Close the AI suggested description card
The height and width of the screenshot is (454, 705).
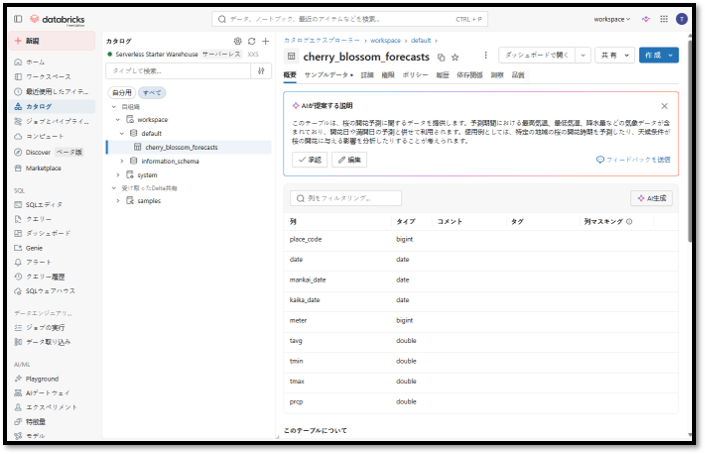(664, 105)
